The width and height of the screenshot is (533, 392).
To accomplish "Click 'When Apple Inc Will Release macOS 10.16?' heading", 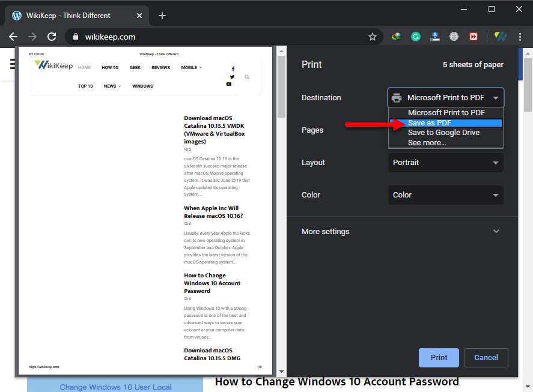I will (213, 212).
